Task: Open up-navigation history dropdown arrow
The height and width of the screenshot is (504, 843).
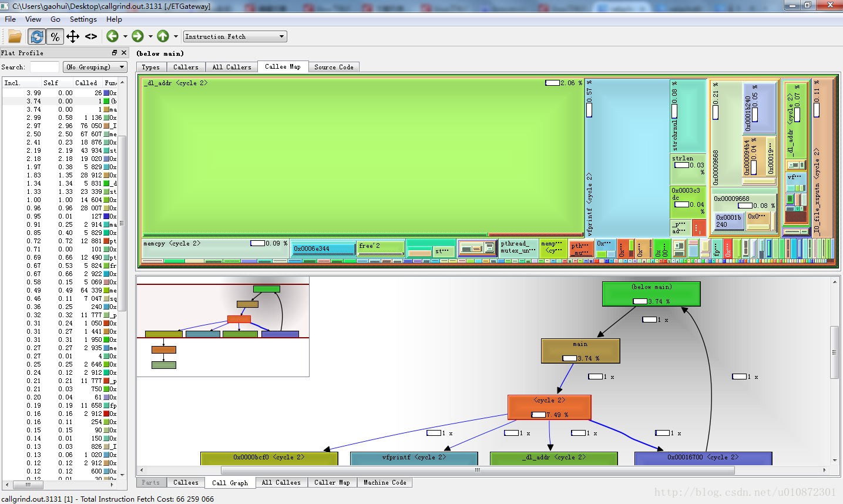Action: 176,36
